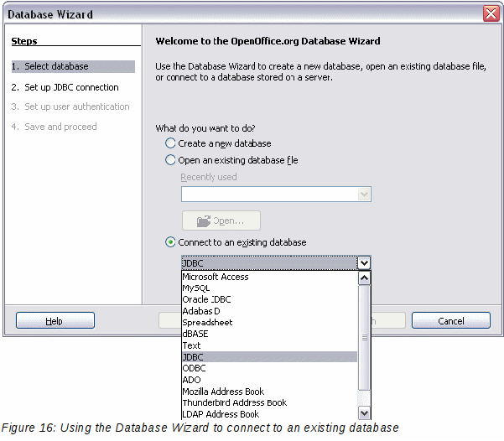504x441 pixels.
Task: Choose MySQL in the database list
Action: (269, 288)
